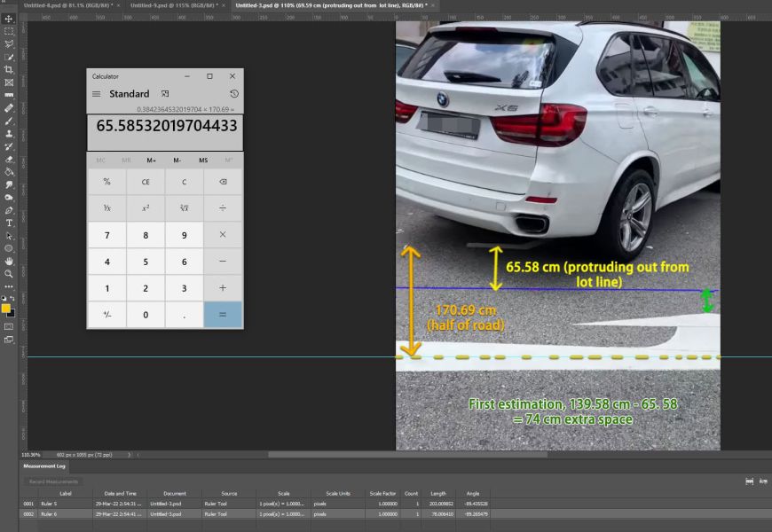Click the zoom percentage field in status bar
This screenshot has height=532, width=772.
click(30, 455)
